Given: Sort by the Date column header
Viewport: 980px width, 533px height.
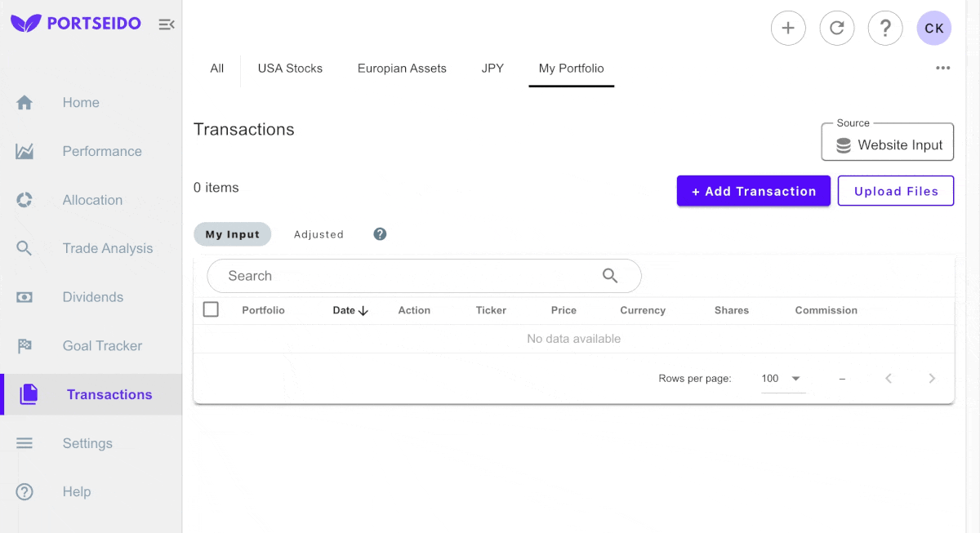Looking at the screenshot, I should pyautogui.click(x=350, y=310).
